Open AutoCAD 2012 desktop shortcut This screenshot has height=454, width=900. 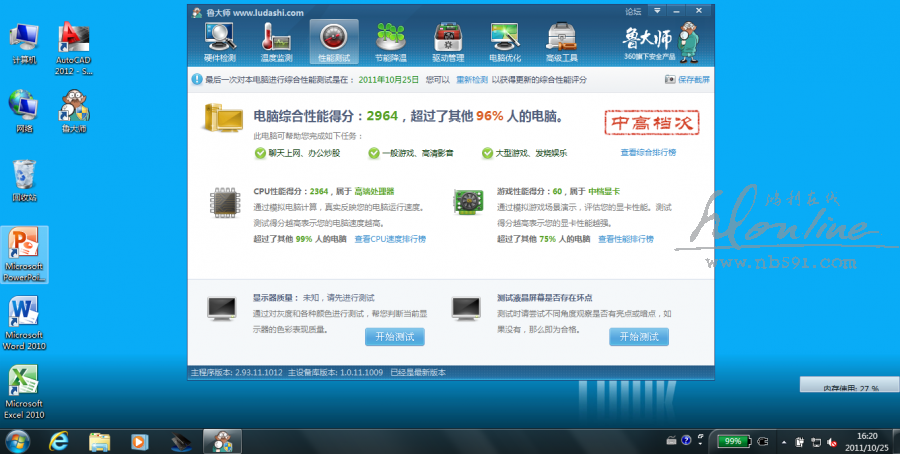click(75, 45)
